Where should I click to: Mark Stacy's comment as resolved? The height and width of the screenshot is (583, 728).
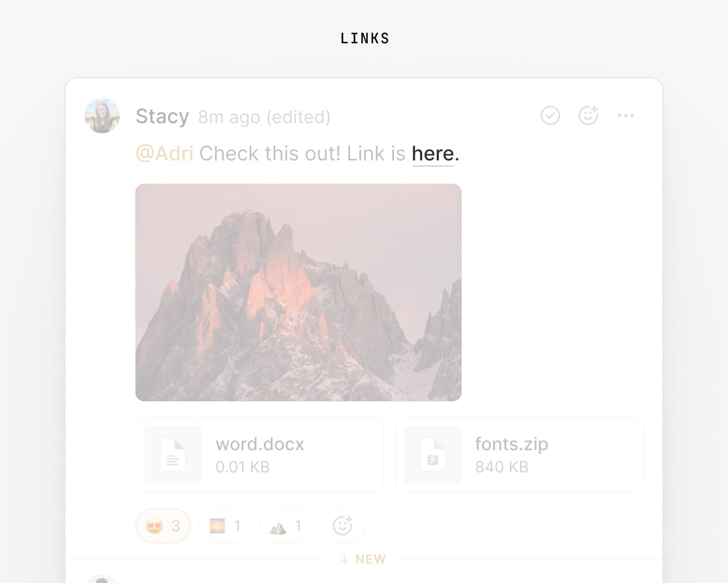pyautogui.click(x=550, y=115)
